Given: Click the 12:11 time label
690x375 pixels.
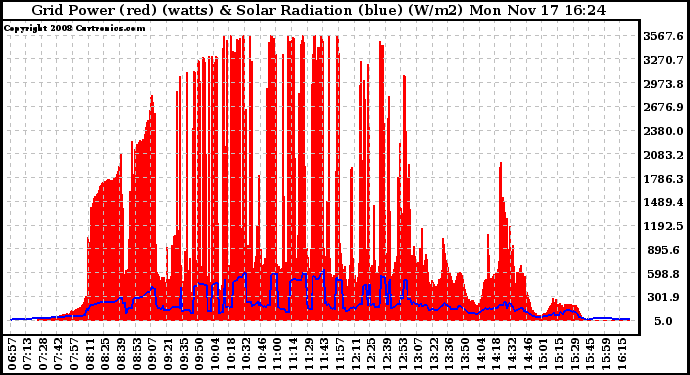Looking at the screenshot, I should pos(356,353).
